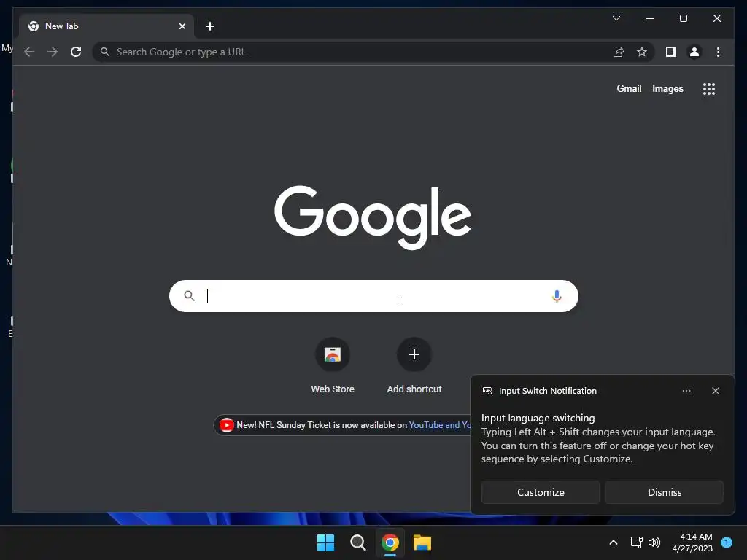Close the New Tab tab

click(x=182, y=26)
